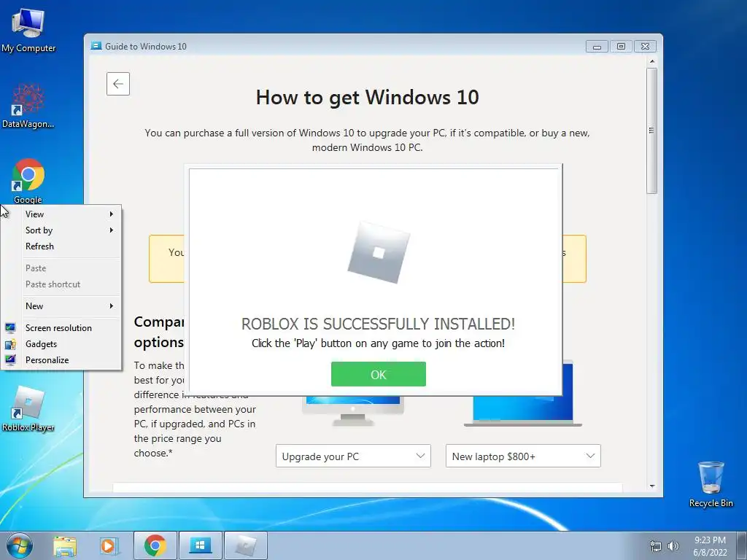Expand the New submenu
This screenshot has width=747, height=560.
[x=61, y=306]
